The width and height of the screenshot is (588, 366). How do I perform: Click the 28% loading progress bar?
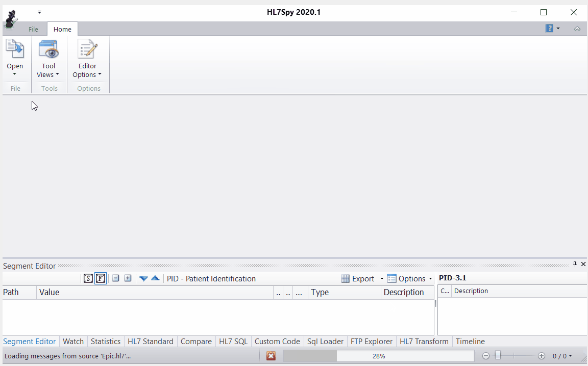379,356
